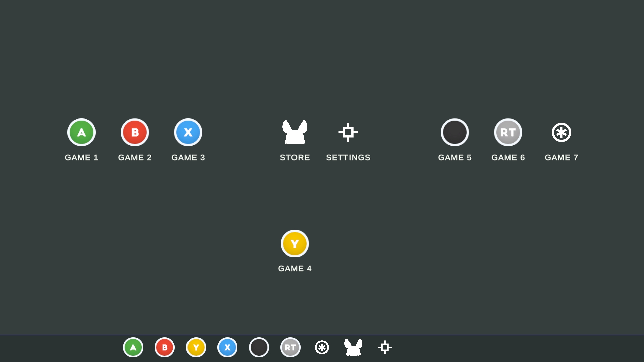Click the RT icon in the bottom bar
This screenshot has width=644, height=362.
point(290,347)
